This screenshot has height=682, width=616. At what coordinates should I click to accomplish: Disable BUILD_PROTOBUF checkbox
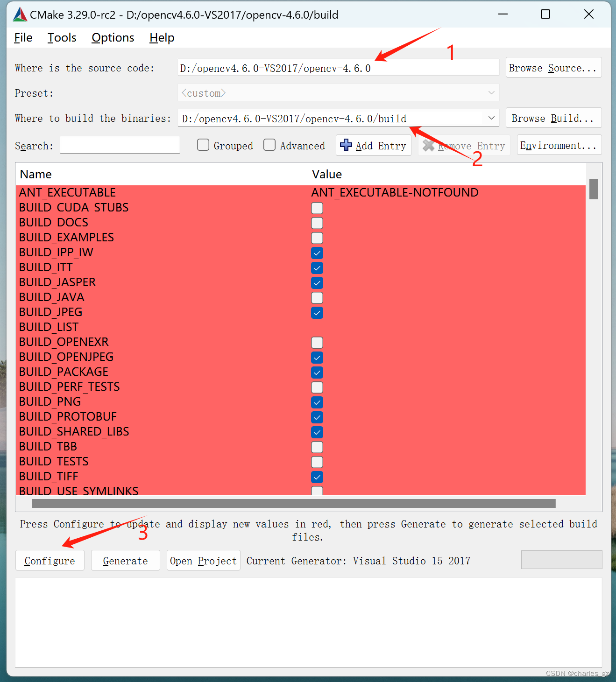coord(317,417)
